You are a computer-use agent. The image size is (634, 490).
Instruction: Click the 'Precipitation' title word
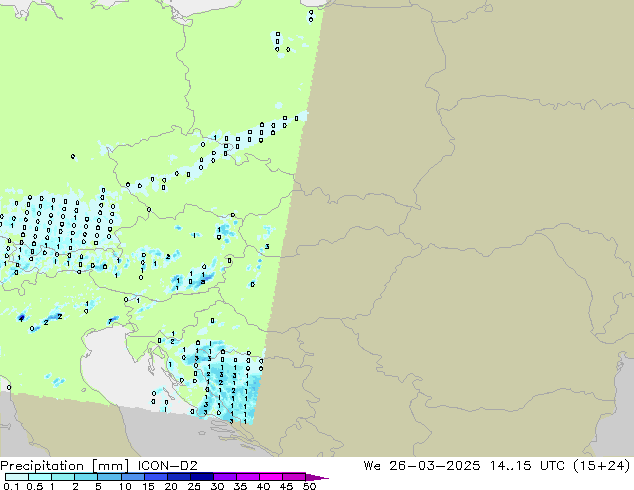tap(42, 466)
